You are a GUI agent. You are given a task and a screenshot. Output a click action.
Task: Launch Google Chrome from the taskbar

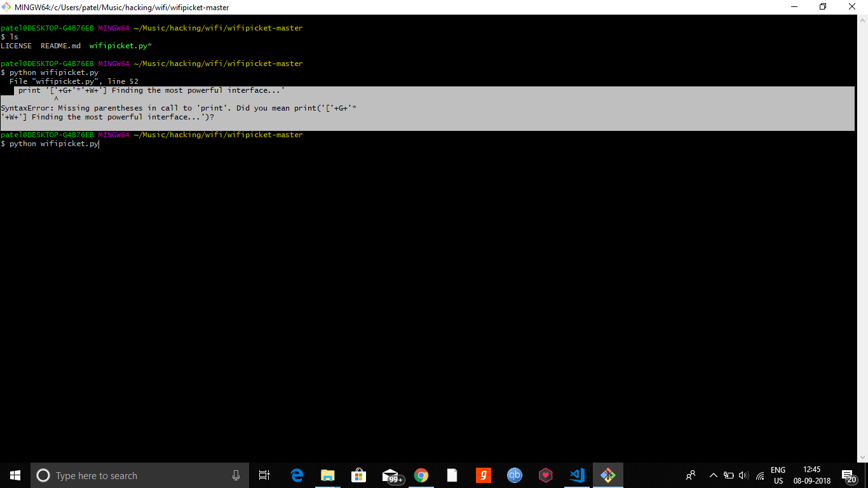click(421, 475)
